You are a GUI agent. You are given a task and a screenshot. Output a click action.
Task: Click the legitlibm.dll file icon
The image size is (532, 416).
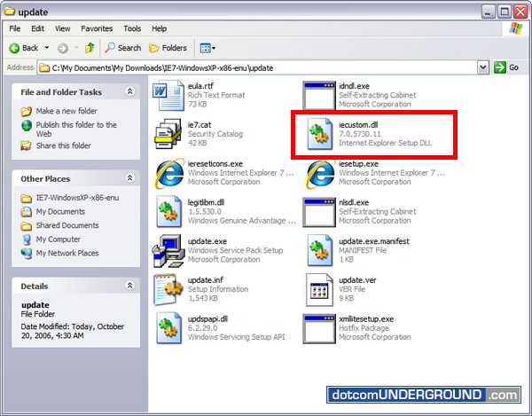pyautogui.click(x=168, y=211)
